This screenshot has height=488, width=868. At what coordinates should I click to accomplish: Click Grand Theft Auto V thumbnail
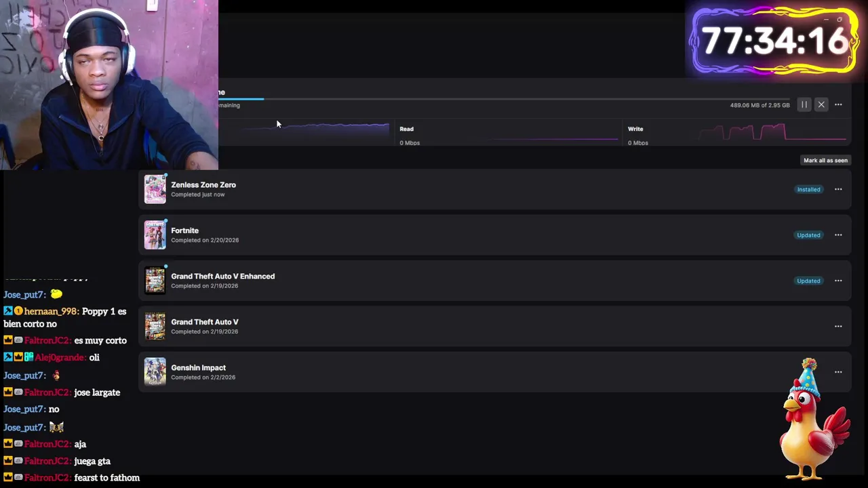coord(155,326)
